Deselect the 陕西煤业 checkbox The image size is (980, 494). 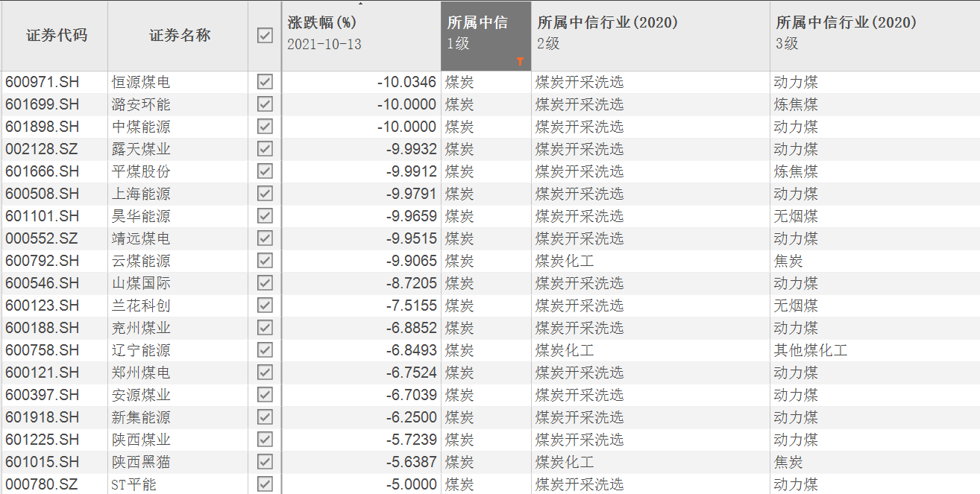point(265,440)
